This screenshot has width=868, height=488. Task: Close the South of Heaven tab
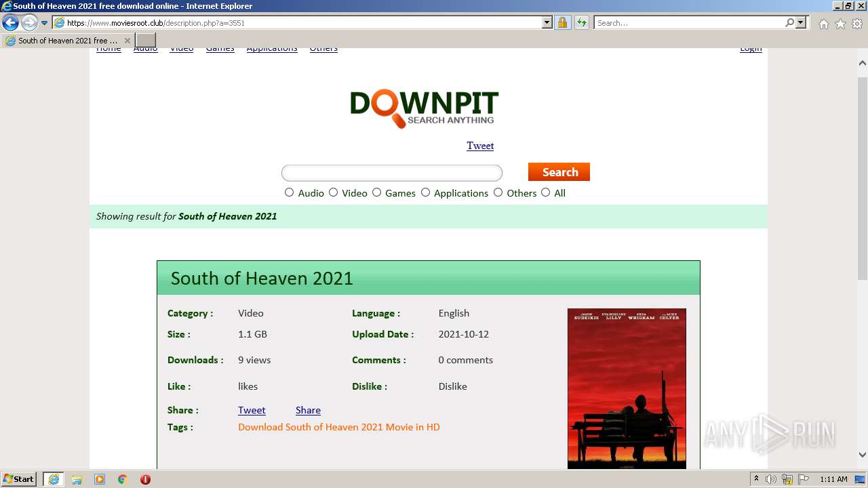click(x=127, y=41)
